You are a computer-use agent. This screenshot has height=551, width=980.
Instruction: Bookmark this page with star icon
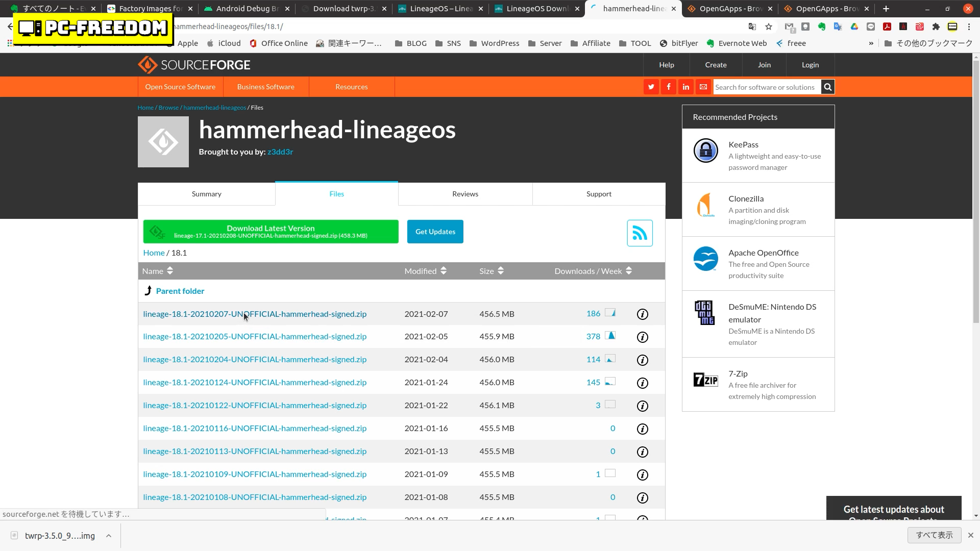769,27
